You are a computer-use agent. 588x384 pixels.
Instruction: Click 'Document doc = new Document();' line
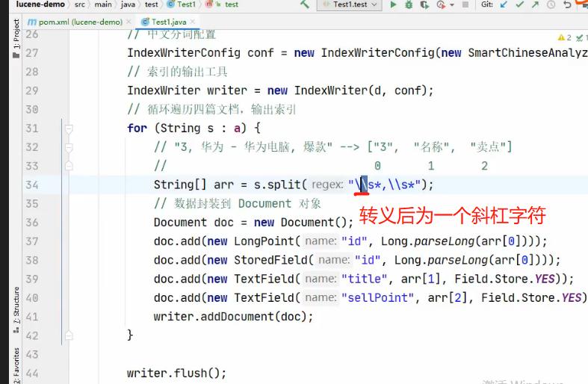[x=253, y=223]
